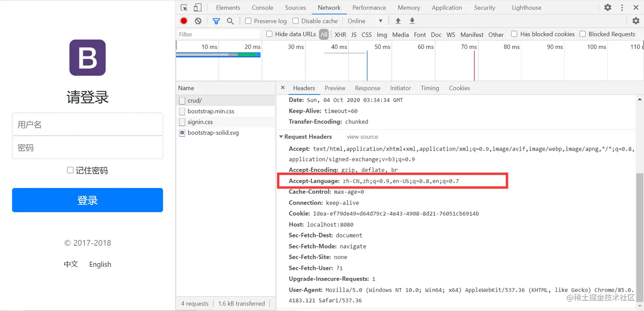Open the Sources tab
This screenshot has width=644, height=311.
(295, 8)
